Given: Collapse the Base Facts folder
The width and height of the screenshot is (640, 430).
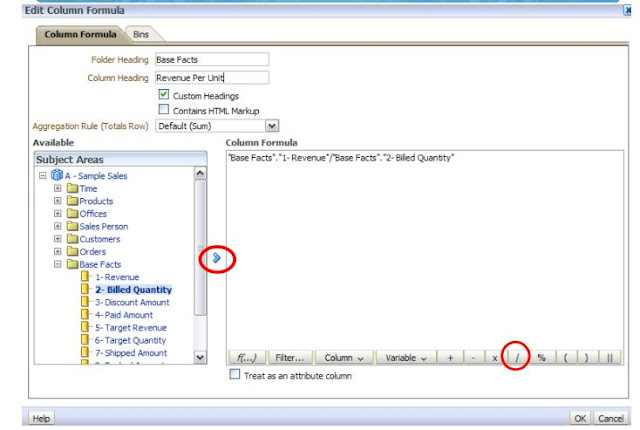Looking at the screenshot, I should pyautogui.click(x=58, y=264).
